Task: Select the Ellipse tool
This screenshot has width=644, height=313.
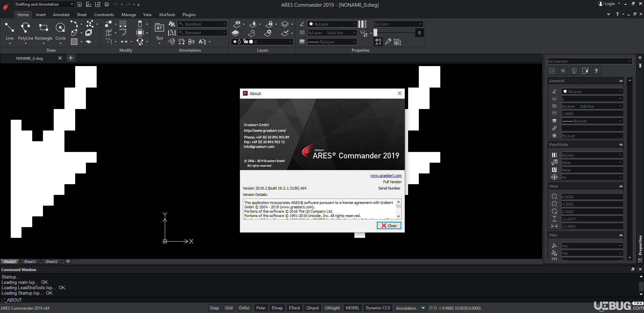Action: tap(74, 33)
